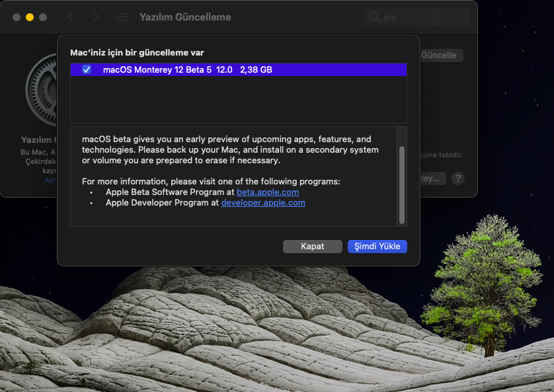The width and height of the screenshot is (554, 392).
Task: Open the developer.apple.com link
Action: pos(263,203)
